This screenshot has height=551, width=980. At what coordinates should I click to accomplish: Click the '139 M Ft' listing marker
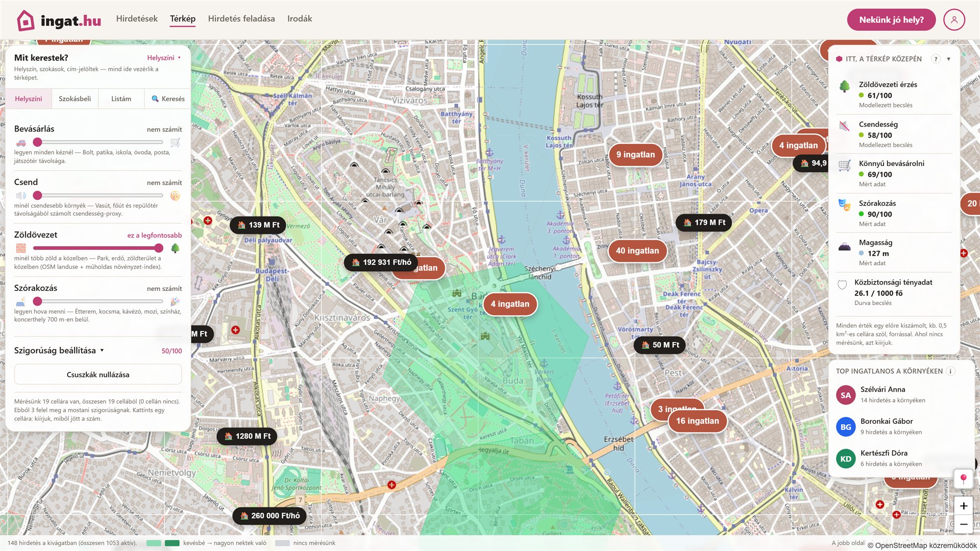pyautogui.click(x=258, y=225)
